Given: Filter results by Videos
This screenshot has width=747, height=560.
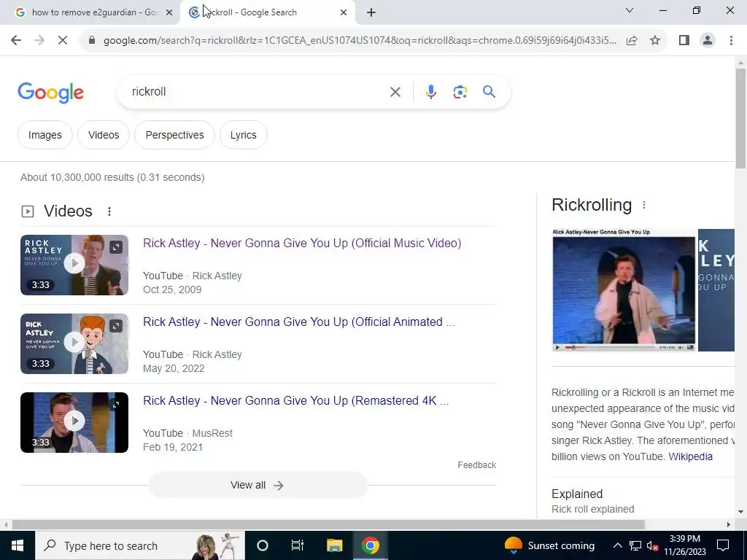Looking at the screenshot, I should 104,135.
